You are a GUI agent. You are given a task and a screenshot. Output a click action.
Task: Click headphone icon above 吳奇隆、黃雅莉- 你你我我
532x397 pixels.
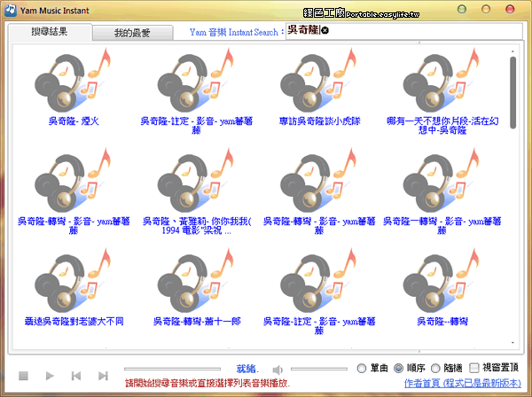[x=196, y=181]
